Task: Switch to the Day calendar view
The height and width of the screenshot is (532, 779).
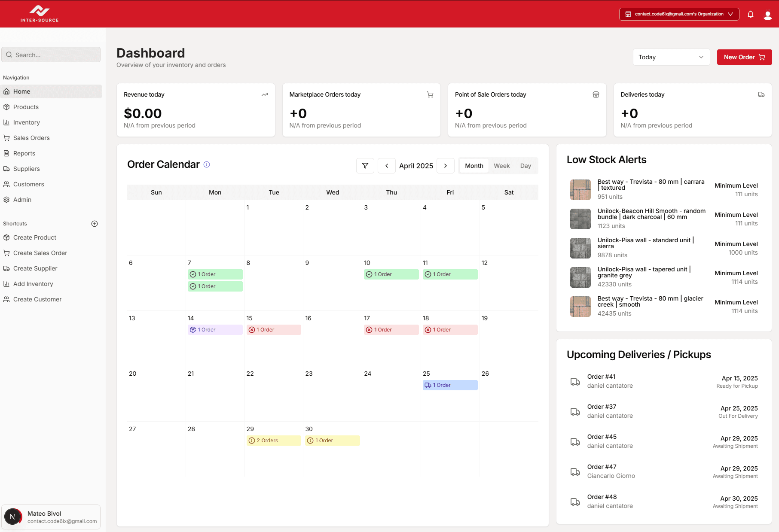Action: tap(525, 166)
